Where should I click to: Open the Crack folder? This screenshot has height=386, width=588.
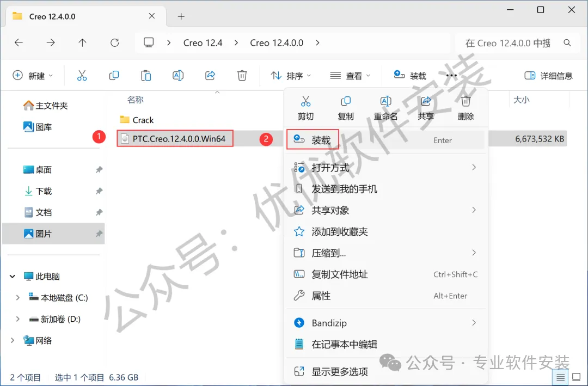point(137,120)
